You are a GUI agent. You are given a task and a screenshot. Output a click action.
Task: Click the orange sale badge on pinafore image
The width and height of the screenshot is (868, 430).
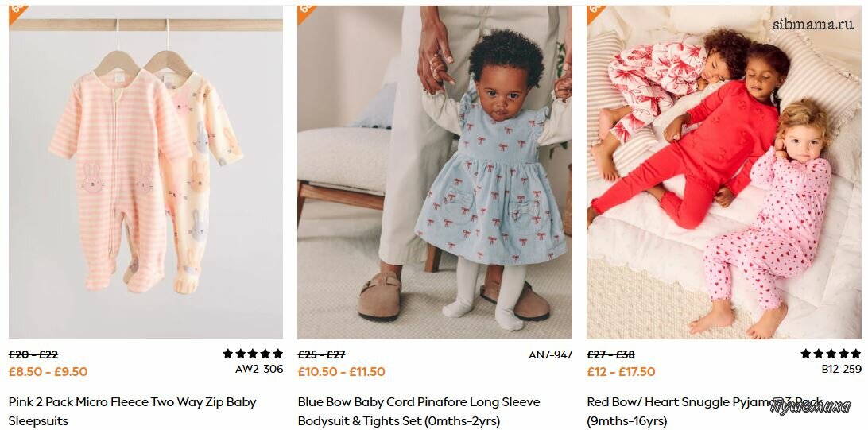tap(306, 14)
